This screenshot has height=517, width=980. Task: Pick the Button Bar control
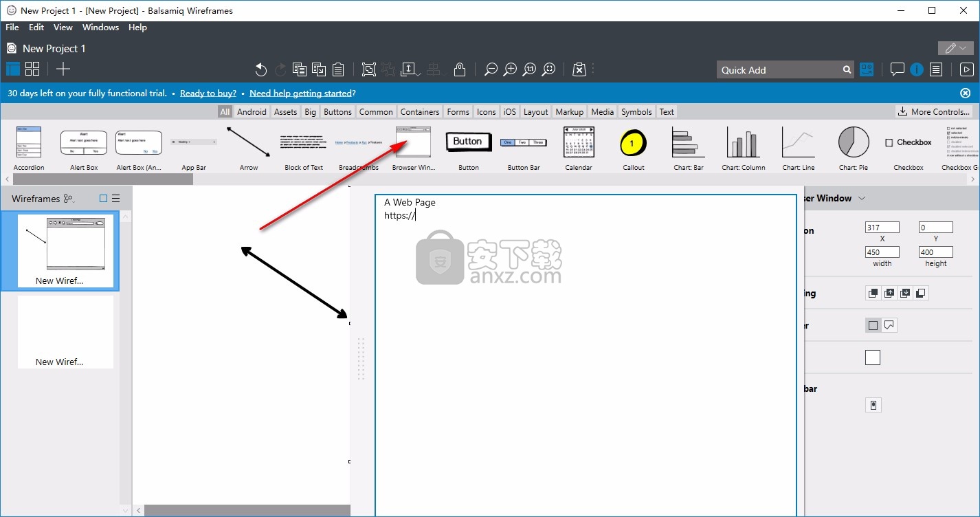click(x=524, y=147)
